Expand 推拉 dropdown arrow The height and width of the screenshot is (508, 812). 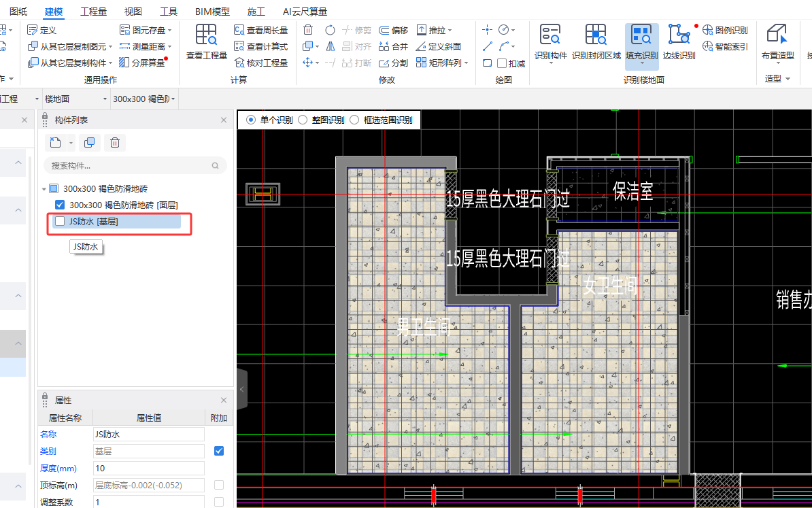click(450, 31)
